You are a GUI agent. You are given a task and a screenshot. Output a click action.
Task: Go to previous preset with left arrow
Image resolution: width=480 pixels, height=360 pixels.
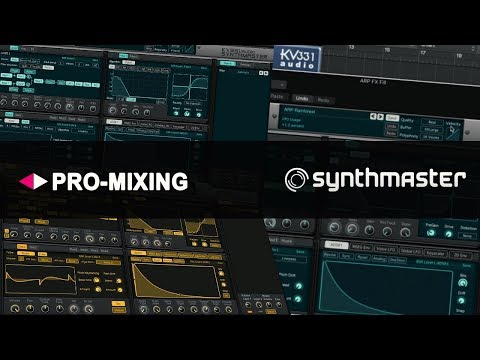point(373,116)
